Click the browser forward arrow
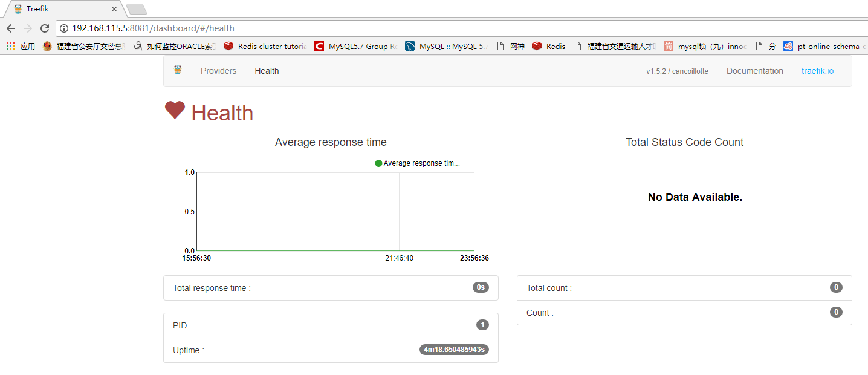 click(x=28, y=28)
